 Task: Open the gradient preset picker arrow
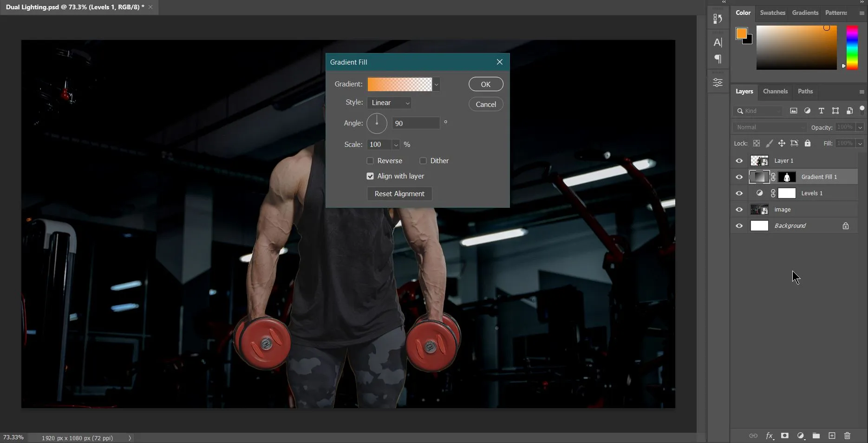[x=436, y=85]
